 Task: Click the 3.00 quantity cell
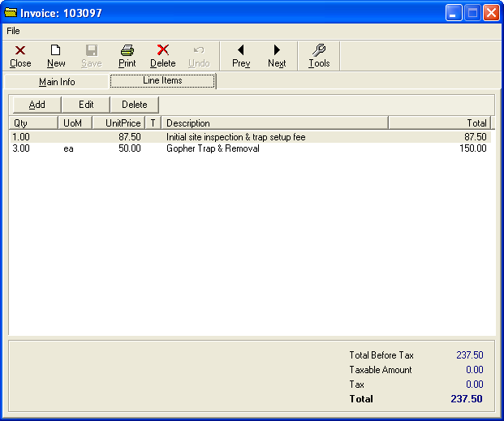(x=21, y=148)
